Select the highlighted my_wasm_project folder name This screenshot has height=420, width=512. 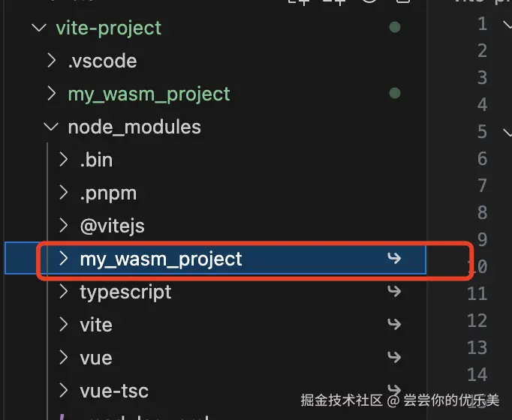click(x=161, y=259)
